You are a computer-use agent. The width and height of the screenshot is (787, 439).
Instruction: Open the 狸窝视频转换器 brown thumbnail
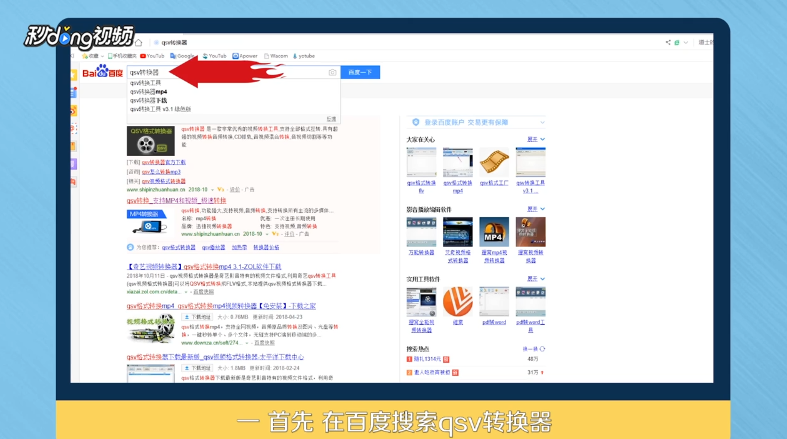click(x=531, y=232)
